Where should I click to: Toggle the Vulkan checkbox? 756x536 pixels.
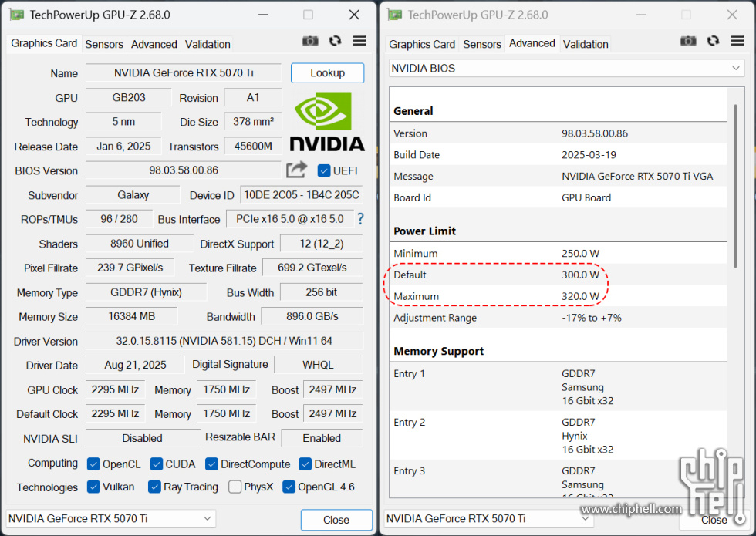coord(93,487)
